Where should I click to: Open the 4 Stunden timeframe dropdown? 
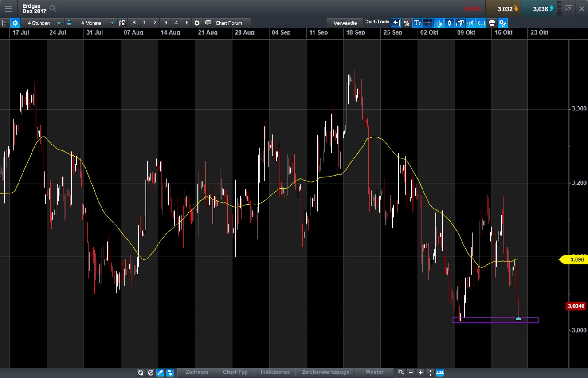[43, 23]
